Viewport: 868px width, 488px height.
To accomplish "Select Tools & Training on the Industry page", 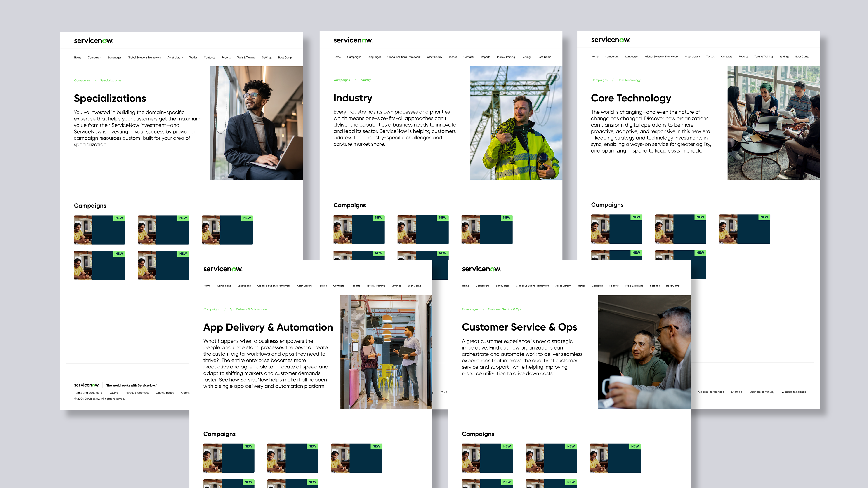I will [x=506, y=57].
